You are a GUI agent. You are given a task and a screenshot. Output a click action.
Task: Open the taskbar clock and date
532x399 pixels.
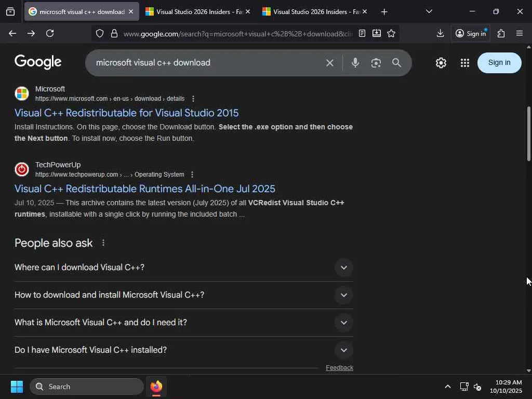506,387
